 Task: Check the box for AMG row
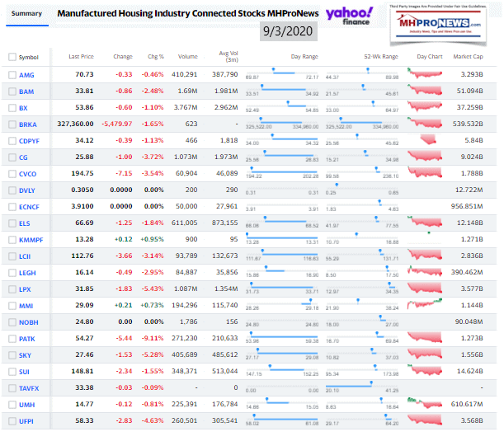pyautogui.click(x=12, y=74)
